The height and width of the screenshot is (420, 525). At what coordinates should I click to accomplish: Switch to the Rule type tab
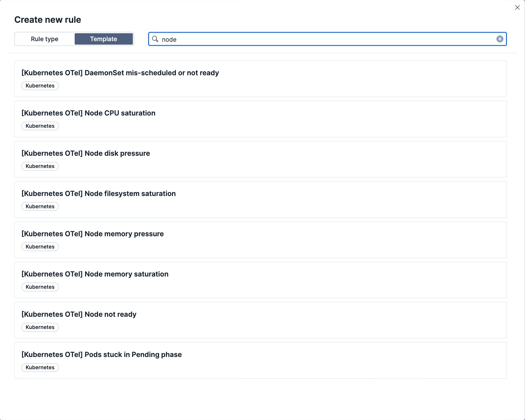click(45, 39)
